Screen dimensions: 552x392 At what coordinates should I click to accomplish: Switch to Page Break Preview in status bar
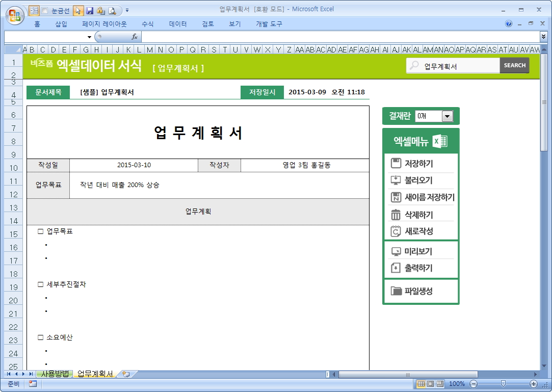pyautogui.click(x=440, y=384)
